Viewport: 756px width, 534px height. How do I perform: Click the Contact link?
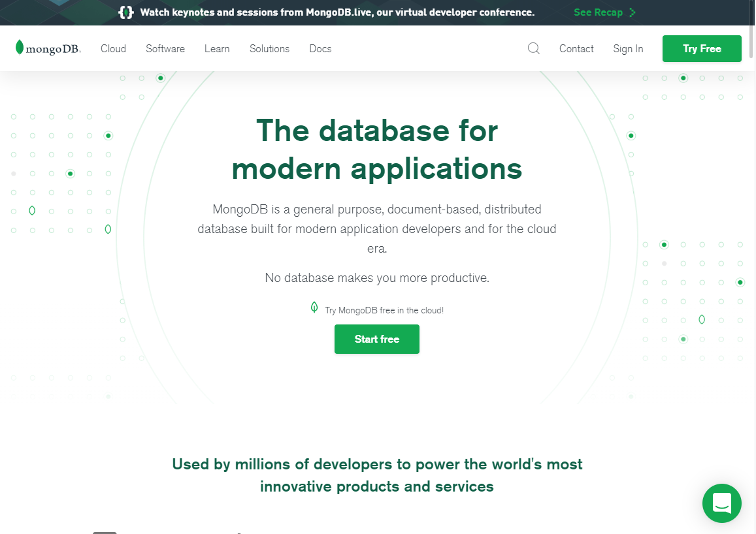click(x=576, y=48)
